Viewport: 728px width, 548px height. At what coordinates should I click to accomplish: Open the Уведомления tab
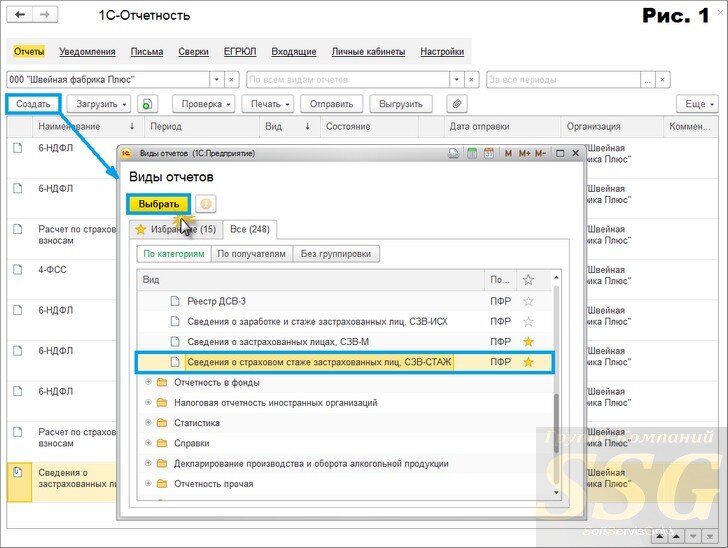click(87, 52)
